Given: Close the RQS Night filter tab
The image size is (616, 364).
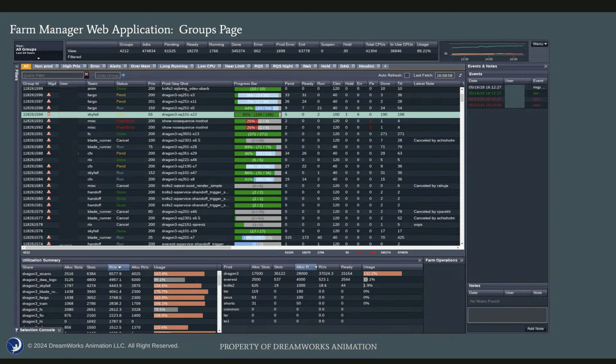Looking at the screenshot, I should tap(297, 66).
